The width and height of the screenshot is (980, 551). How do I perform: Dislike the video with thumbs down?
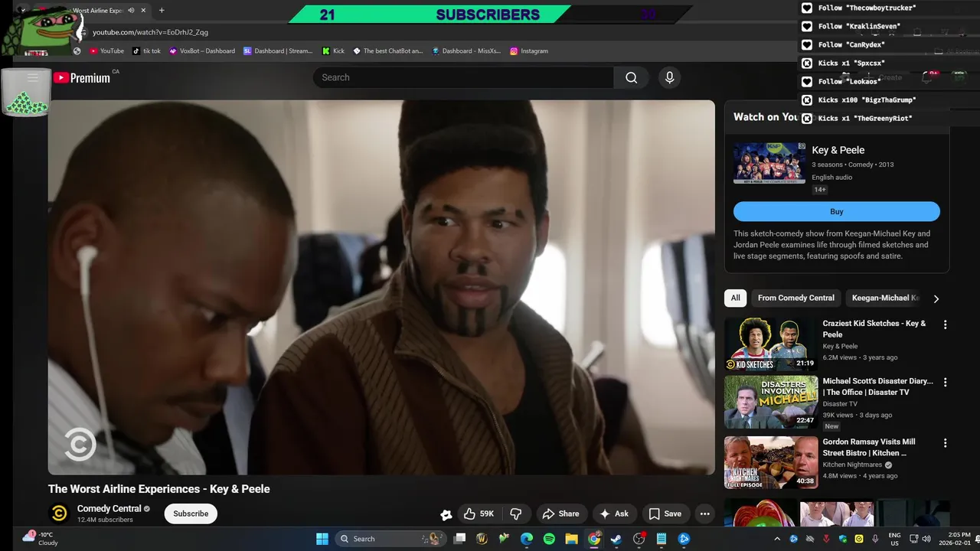pyautogui.click(x=516, y=514)
